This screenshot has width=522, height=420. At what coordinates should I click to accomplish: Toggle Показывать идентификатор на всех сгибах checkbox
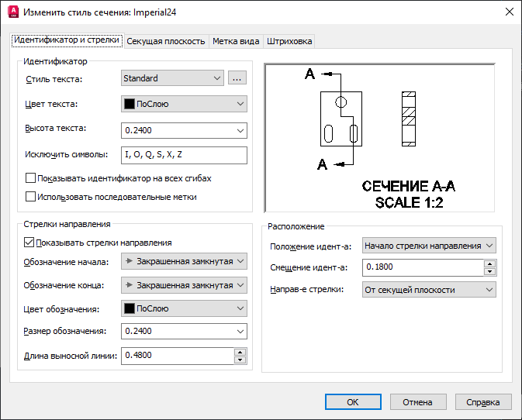pos(30,178)
